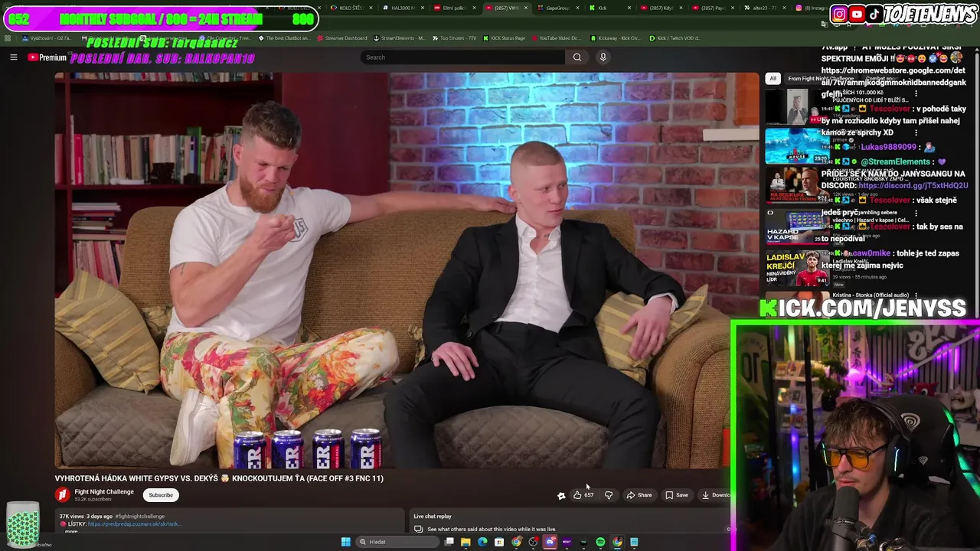
Task: Share the Face Off video
Action: coord(639,495)
